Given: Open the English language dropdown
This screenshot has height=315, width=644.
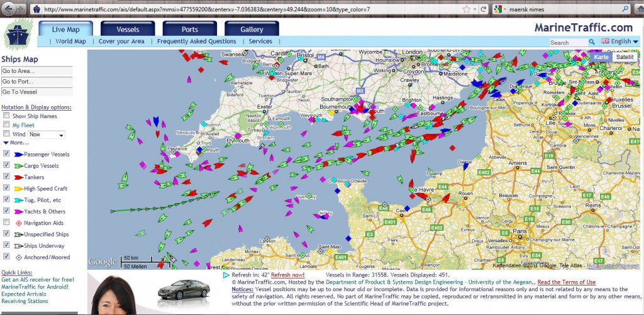Looking at the screenshot, I should (x=624, y=41).
